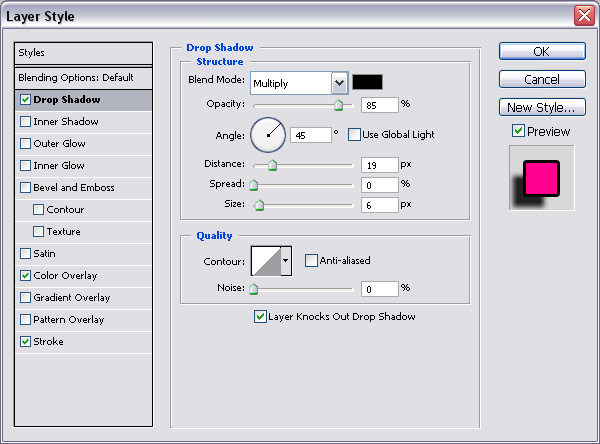The width and height of the screenshot is (600, 444).
Task: Toggle Use Global Light checkbox
Action: pyautogui.click(x=354, y=134)
